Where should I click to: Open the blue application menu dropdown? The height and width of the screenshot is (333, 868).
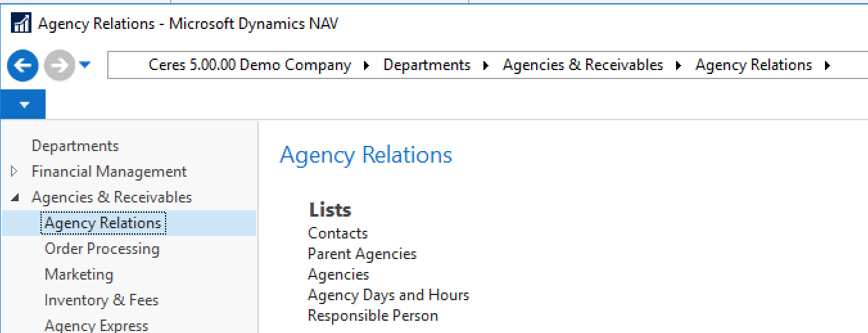click(x=24, y=104)
